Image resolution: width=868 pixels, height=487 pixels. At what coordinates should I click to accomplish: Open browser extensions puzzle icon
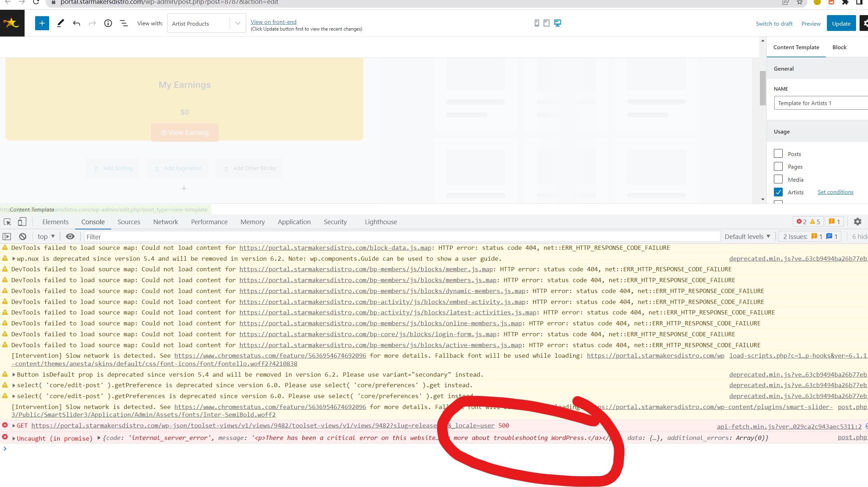coord(846,2)
